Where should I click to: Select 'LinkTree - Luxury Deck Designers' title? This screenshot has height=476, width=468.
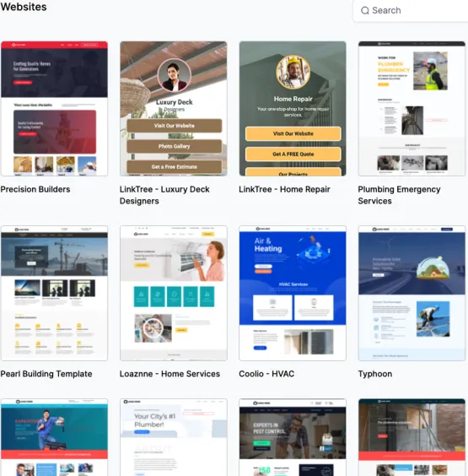[164, 195]
